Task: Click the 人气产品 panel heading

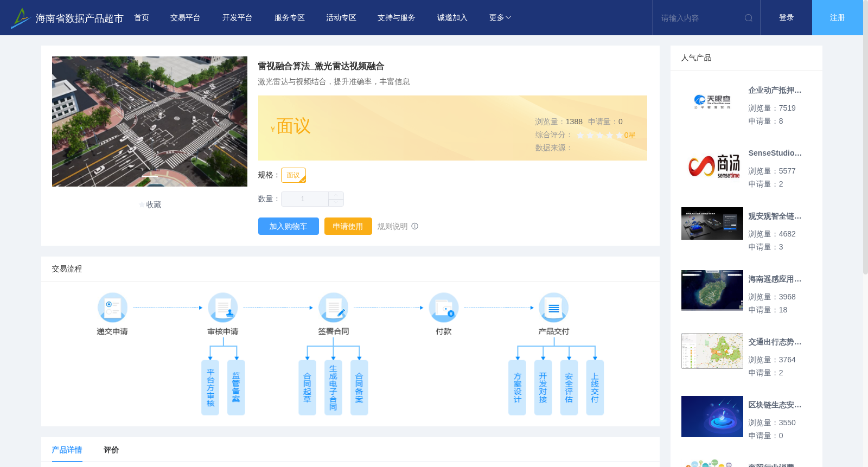Action: coord(696,57)
